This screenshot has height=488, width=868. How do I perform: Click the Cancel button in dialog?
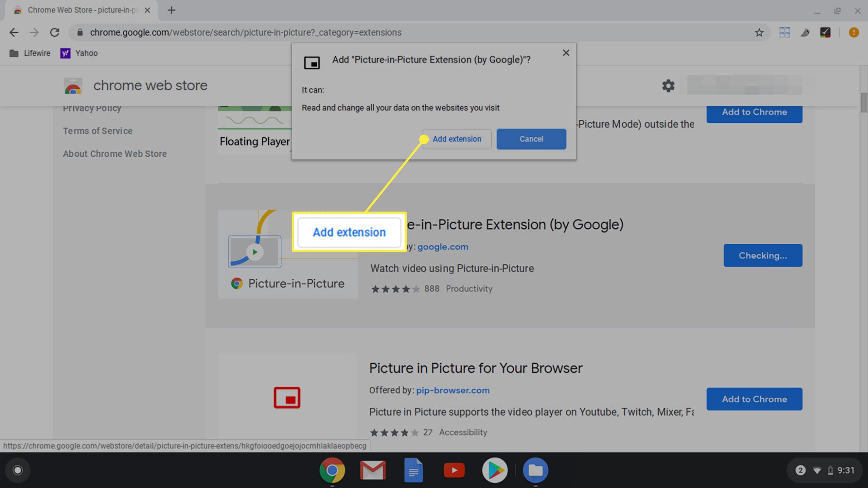531,139
